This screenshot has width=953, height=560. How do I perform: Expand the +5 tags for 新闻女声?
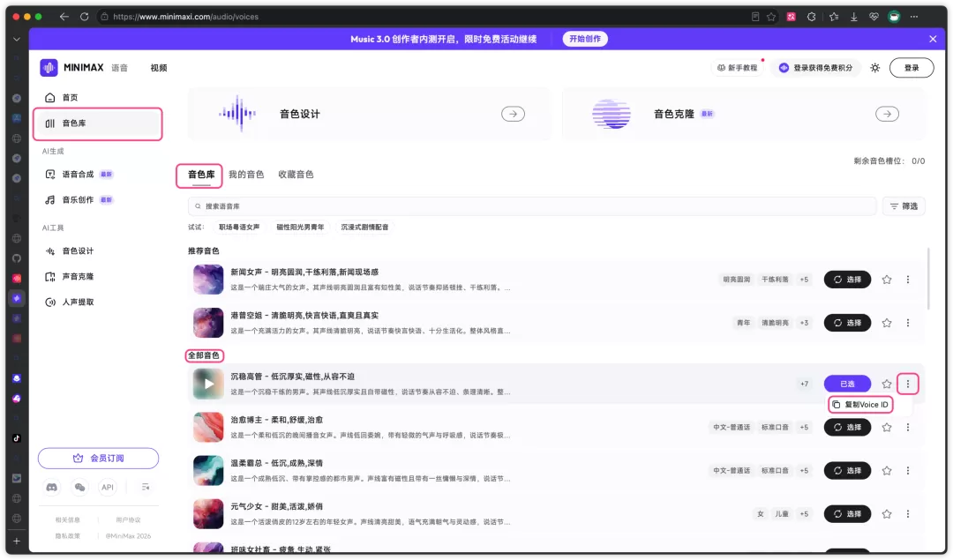tap(804, 280)
